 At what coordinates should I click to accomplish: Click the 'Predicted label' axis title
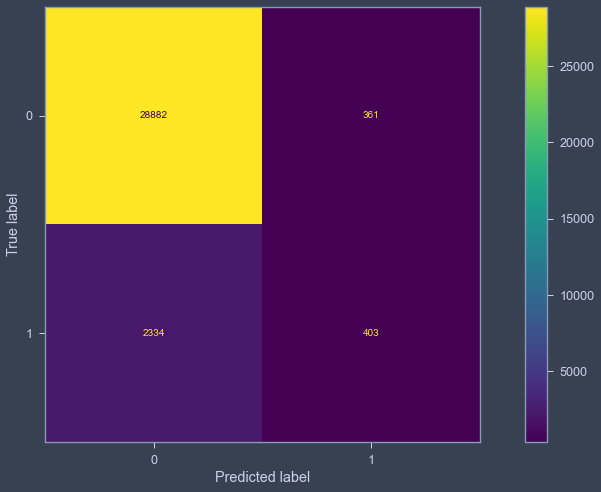pos(262,477)
